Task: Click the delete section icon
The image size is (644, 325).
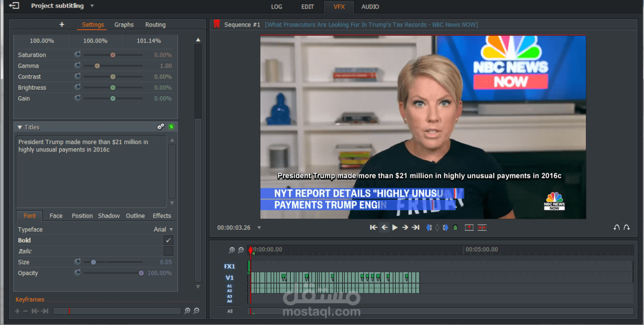Action: pos(482,228)
